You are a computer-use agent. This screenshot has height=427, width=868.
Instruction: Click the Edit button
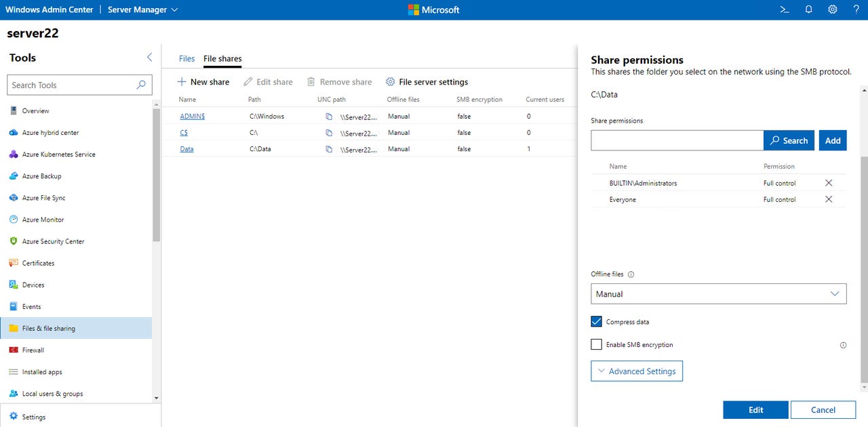(x=755, y=409)
